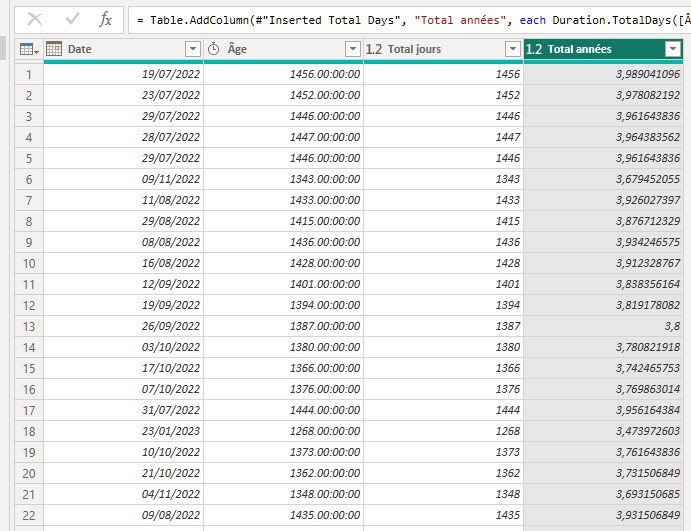This screenshot has width=691, height=531.
Task: Select the Âge column header
Action: pyautogui.click(x=283, y=49)
